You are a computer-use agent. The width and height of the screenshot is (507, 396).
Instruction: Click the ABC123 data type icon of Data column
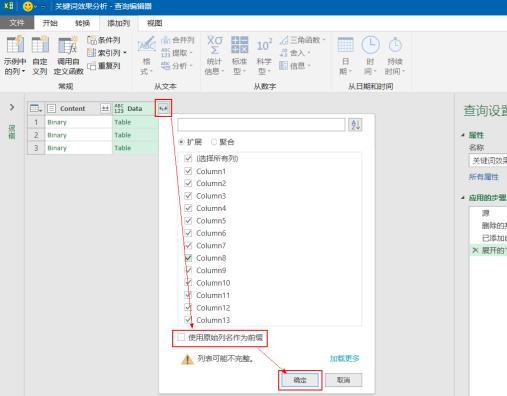119,108
